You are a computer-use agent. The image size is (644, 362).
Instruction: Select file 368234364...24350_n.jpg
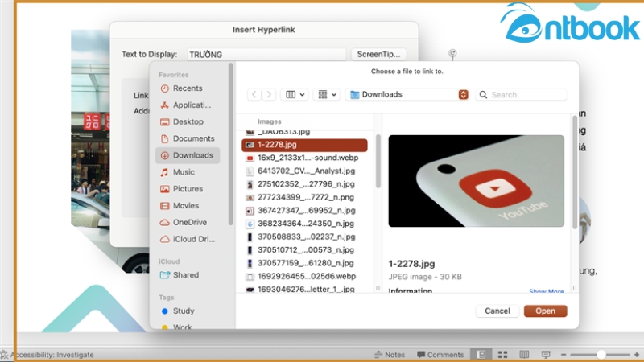tap(304, 224)
